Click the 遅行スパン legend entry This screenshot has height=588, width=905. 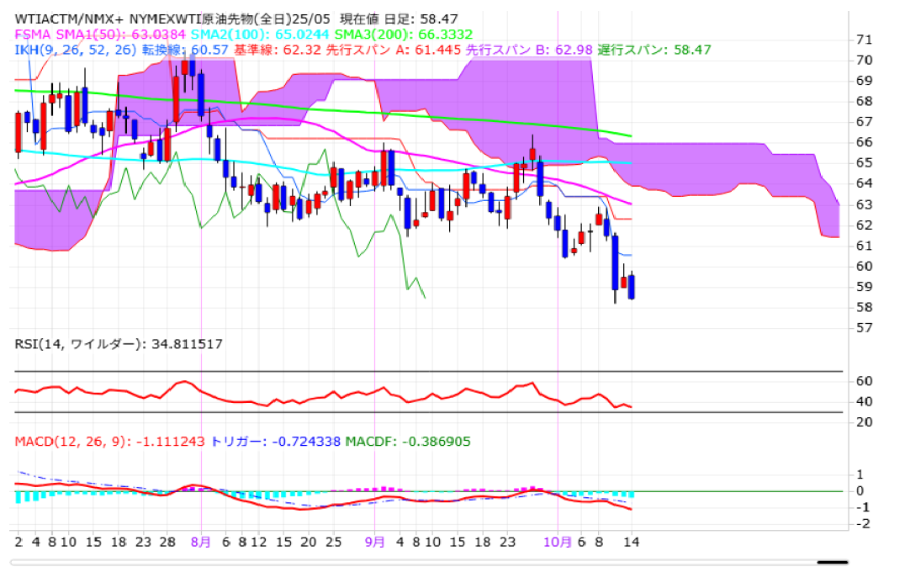point(654,50)
